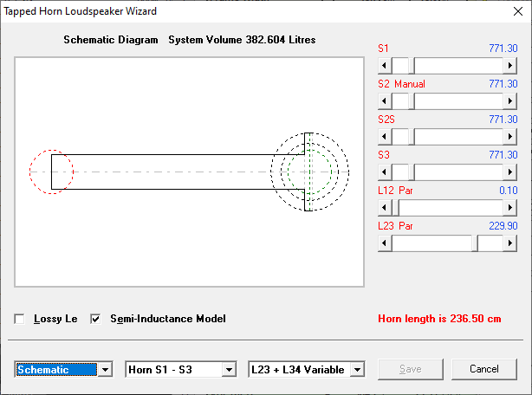The width and height of the screenshot is (532, 395).
Task: Click the L23 Par slider right arrow
Action: pos(510,243)
